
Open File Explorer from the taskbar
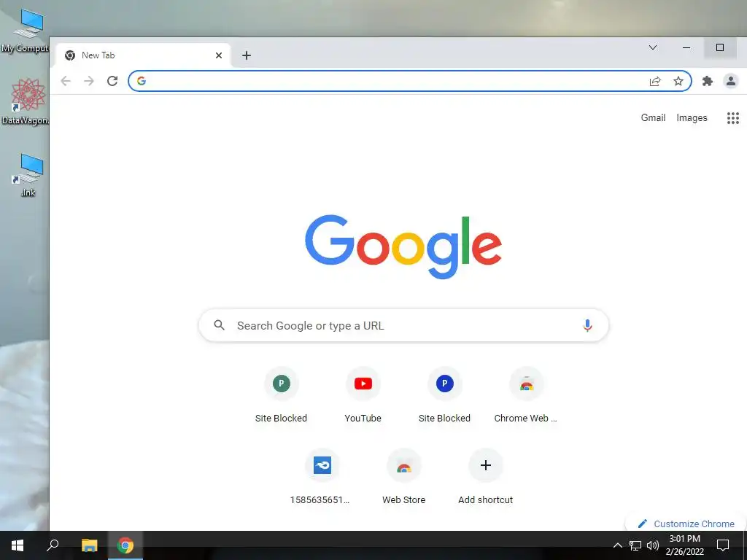(89, 545)
